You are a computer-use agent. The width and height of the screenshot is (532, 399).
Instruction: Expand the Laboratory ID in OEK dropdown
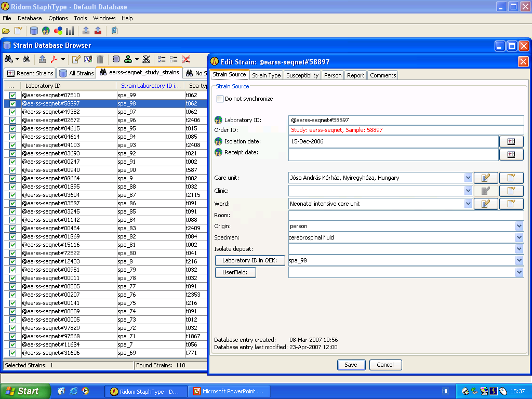point(519,261)
